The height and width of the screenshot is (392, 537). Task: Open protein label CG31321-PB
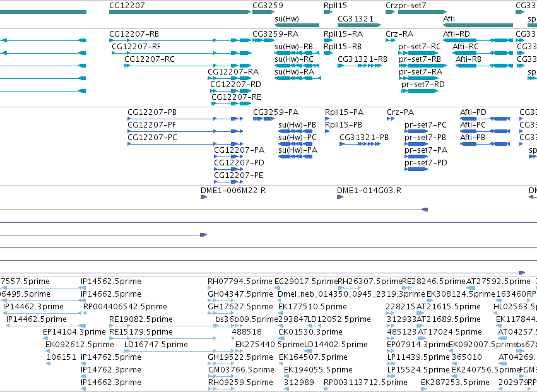click(x=364, y=138)
